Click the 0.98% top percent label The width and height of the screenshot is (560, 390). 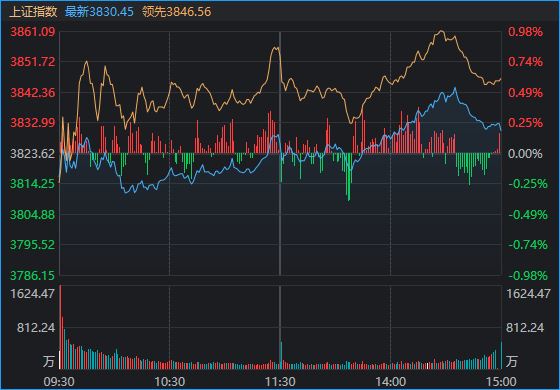click(525, 32)
